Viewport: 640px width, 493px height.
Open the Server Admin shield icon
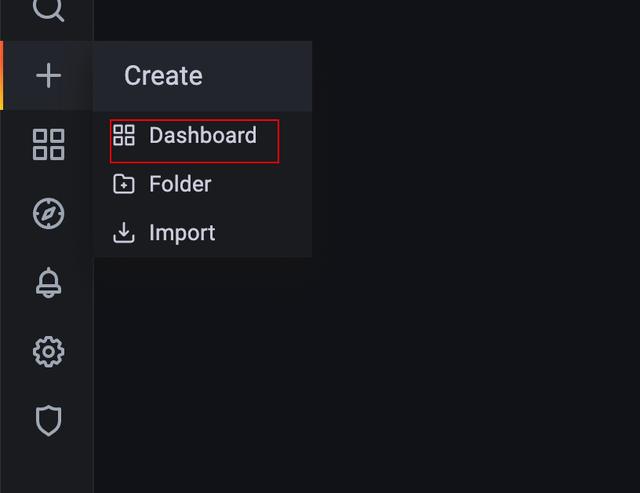coord(49,420)
